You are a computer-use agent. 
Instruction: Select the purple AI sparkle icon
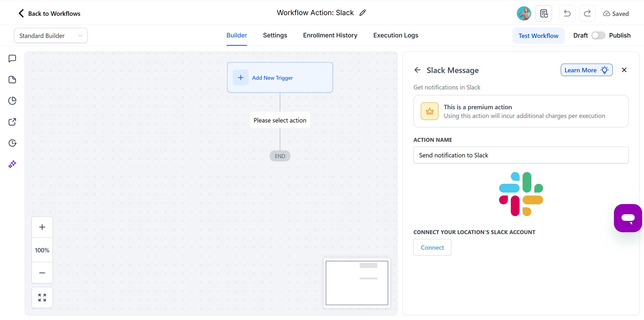click(12, 164)
